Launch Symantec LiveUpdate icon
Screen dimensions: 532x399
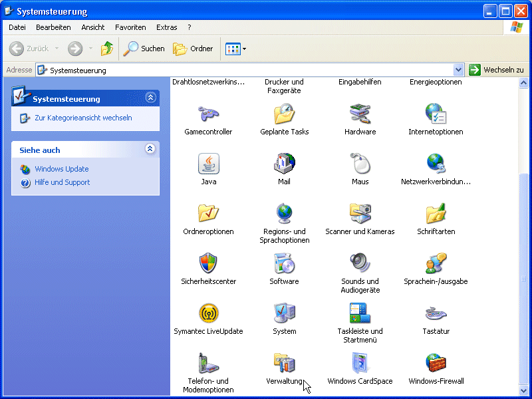click(x=208, y=313)
